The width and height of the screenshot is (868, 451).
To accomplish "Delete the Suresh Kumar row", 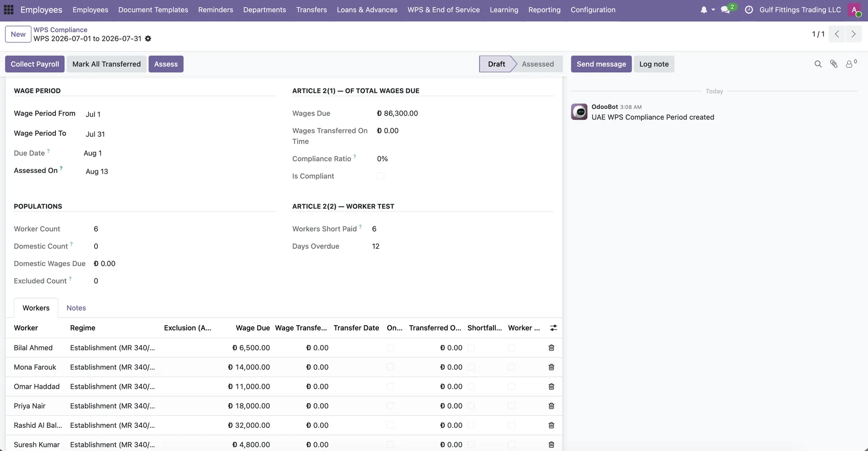I will coord(552,445).
